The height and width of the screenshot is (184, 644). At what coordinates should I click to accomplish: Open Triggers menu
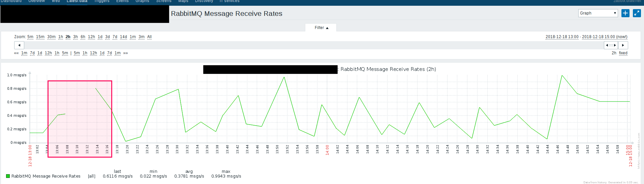click(x=101, y=1)
